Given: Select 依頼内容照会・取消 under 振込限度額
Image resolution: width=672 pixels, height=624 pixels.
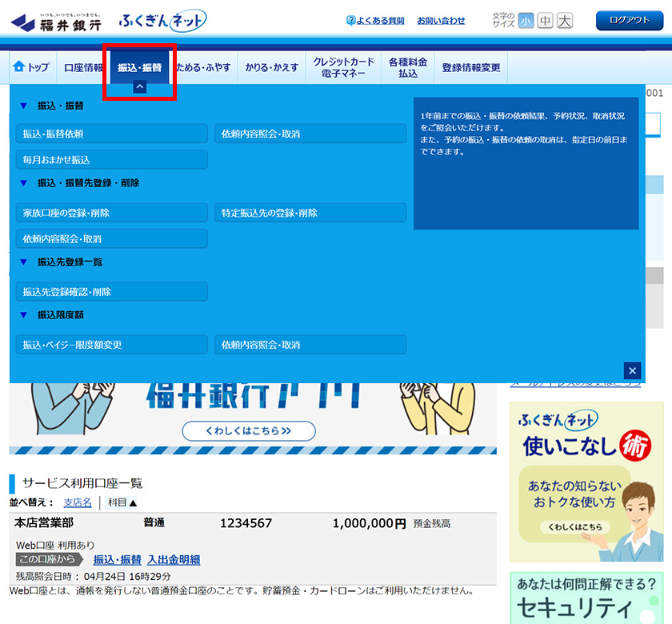Looking at the screenshot, I should [x=310, y=345].
